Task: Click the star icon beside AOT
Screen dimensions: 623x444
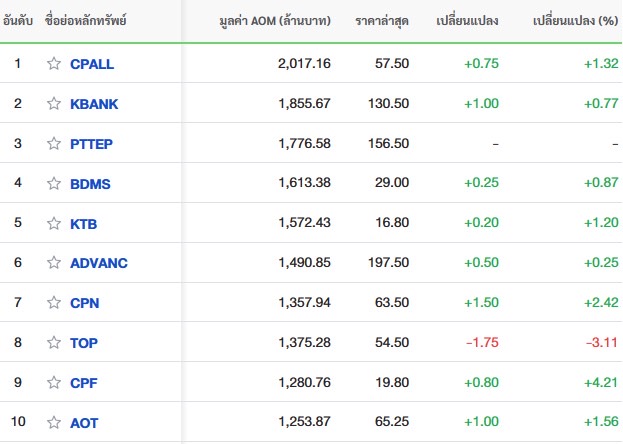Action: click(54, 423)
